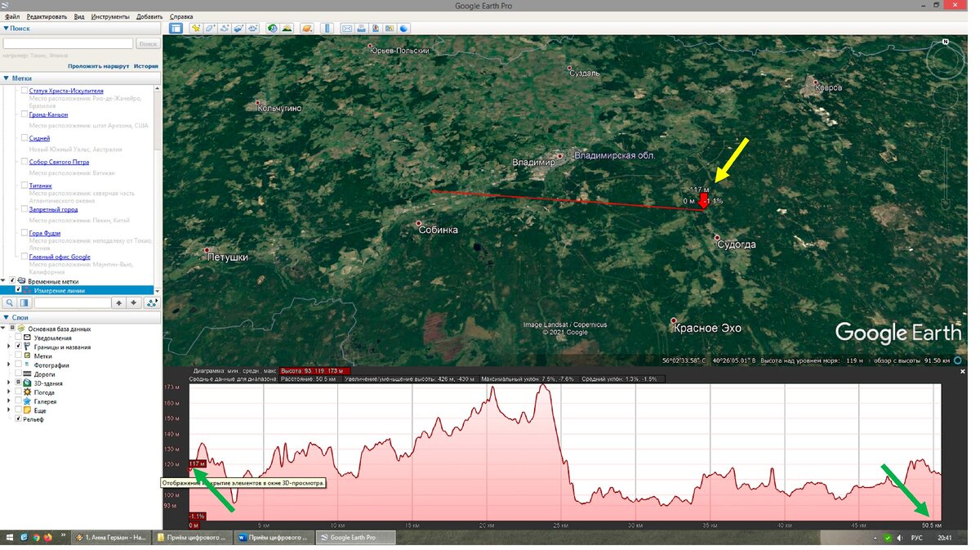
Task: Toggle the 3D-здания layer checkbox
Action: pos(18,382)
